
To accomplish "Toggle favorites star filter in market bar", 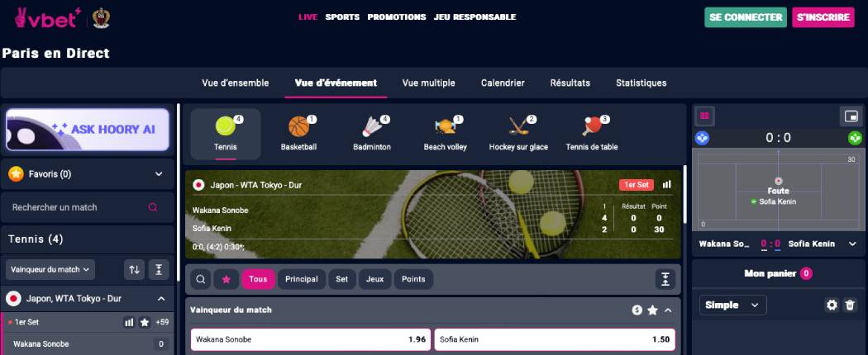I will tap(226, 279).
